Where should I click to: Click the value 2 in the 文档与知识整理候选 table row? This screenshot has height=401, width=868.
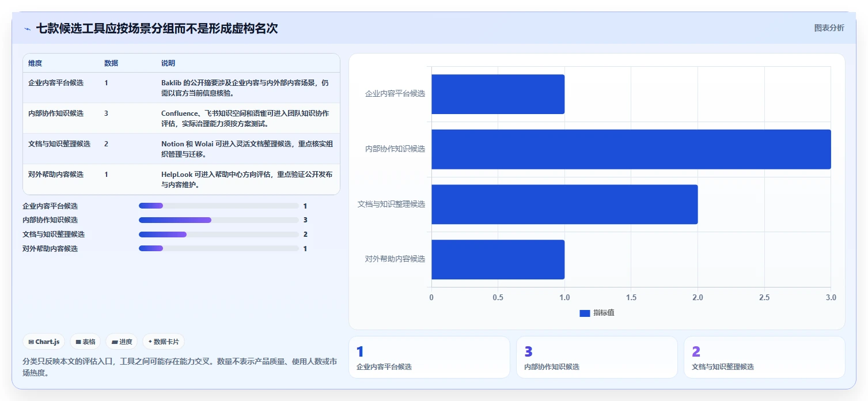pyautogui.click(x=106, y=144)
